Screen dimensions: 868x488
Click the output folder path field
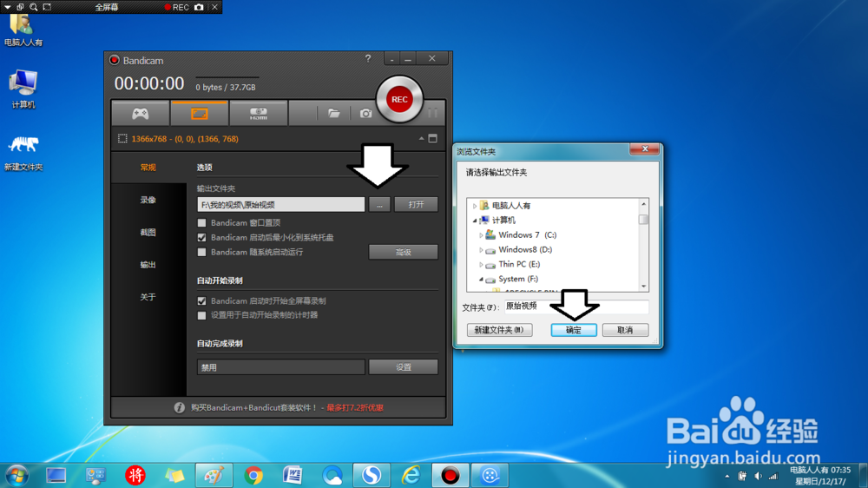pyautogui.click(x=280, y=205)
